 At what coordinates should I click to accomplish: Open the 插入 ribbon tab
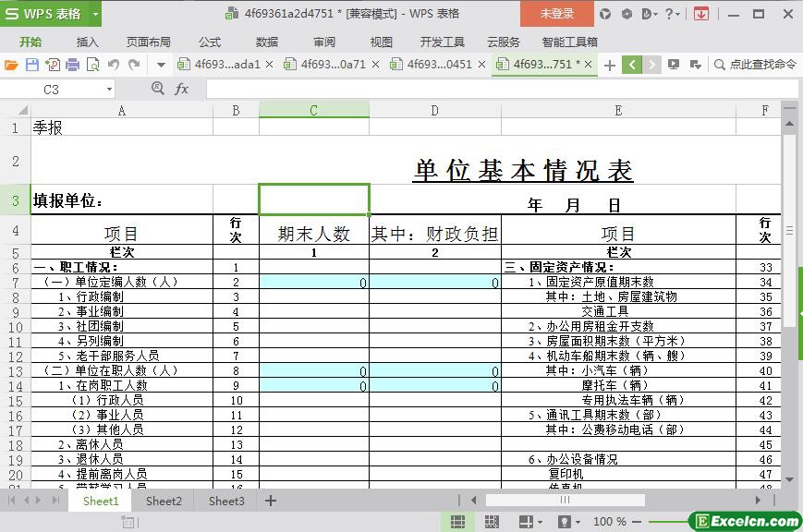pyautogui.click(x=87, y=42)
